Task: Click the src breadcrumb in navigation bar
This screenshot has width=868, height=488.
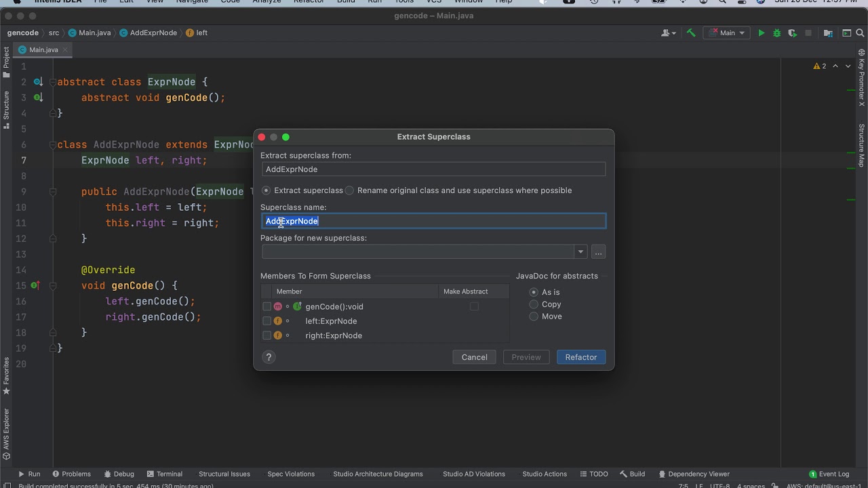Action: click(x=54, y=33)
